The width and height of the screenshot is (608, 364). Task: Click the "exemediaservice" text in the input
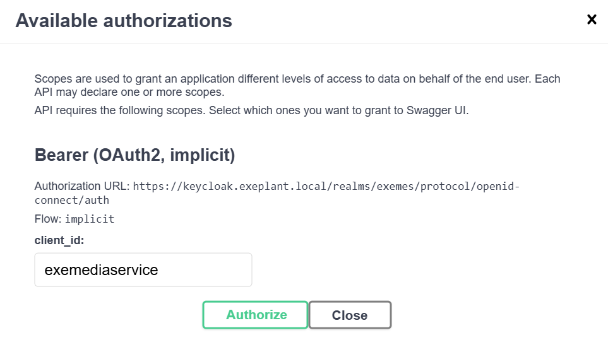coord(101,270)
